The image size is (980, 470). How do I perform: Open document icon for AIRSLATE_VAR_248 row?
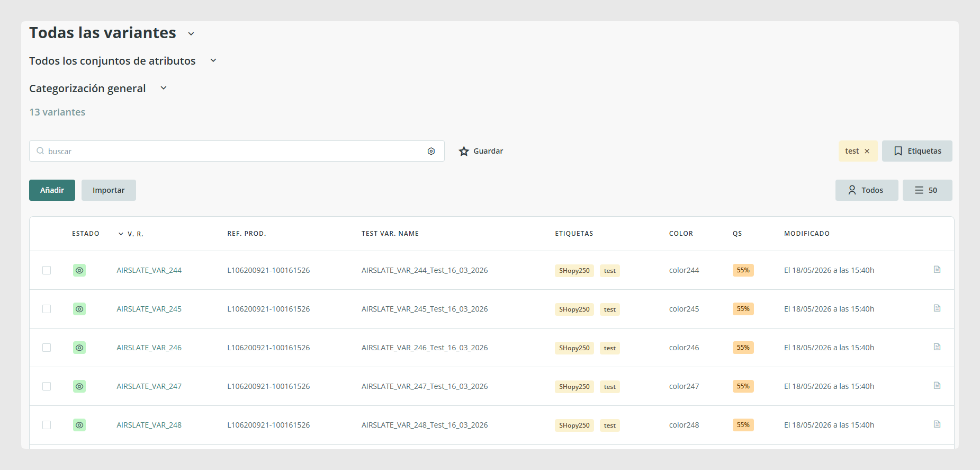point(937,424)
